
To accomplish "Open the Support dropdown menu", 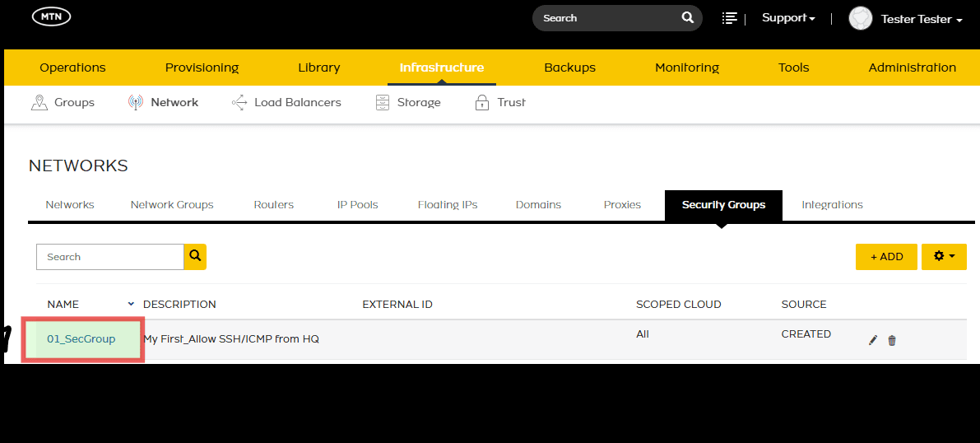I will (788, 18).
